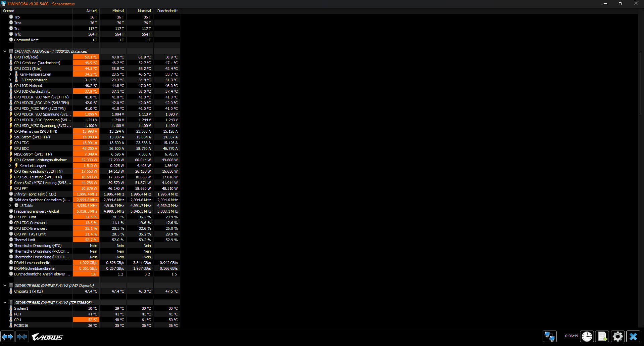Collapse the CPU [#0] AMD Ryzen 7 group
Screen dimensions: 644x346
(x=5, y=51)
